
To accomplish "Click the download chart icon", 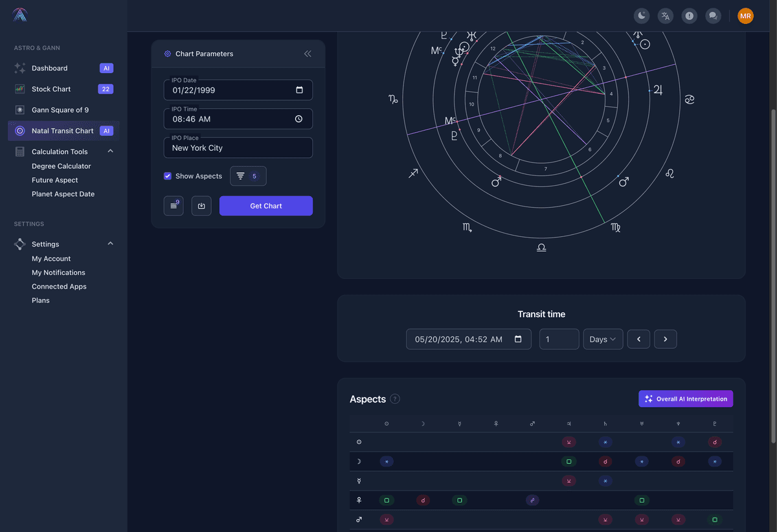I will pyautogui.click(x=201, y=205).
